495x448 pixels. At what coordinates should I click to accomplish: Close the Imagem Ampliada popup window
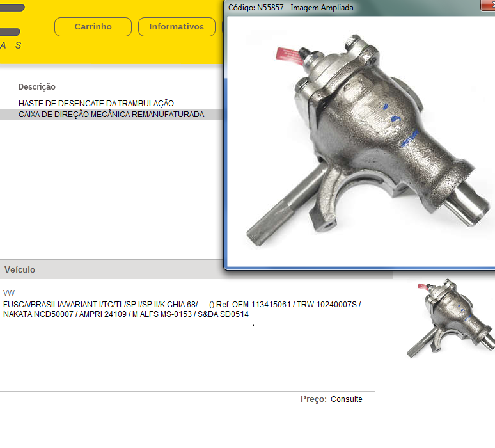[489, 6]
